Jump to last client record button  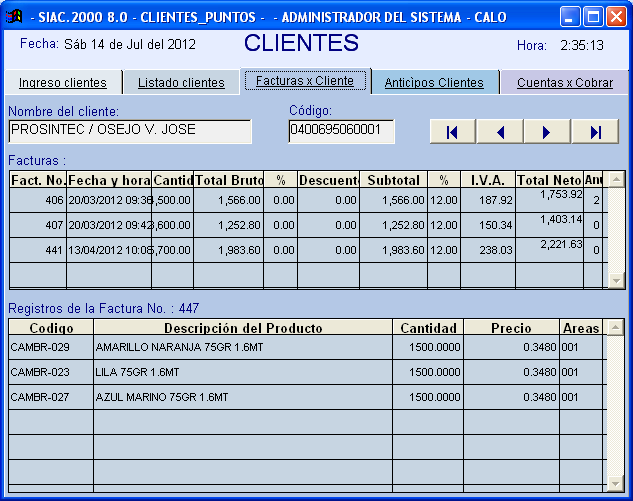(595, 132)
